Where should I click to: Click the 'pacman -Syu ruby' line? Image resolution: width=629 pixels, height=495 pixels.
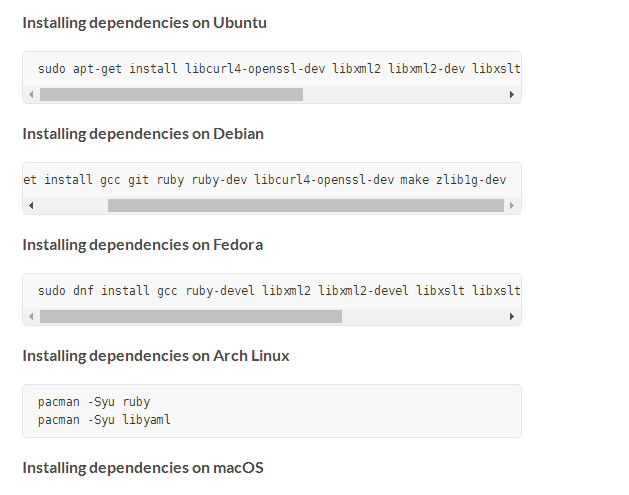click(94, 402)
